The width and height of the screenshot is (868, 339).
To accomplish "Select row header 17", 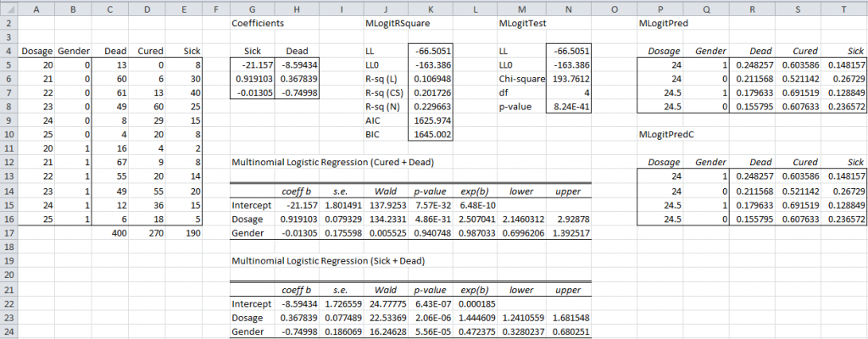I will click(x=8, y=233).
